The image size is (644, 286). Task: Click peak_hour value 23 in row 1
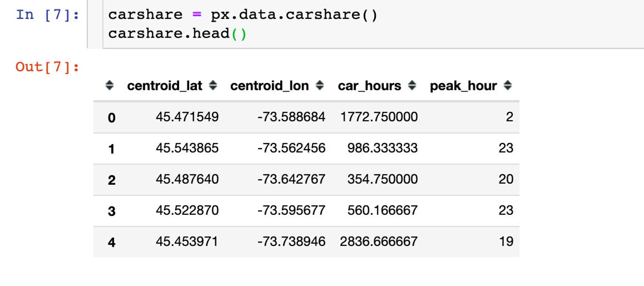pos(506,148)
